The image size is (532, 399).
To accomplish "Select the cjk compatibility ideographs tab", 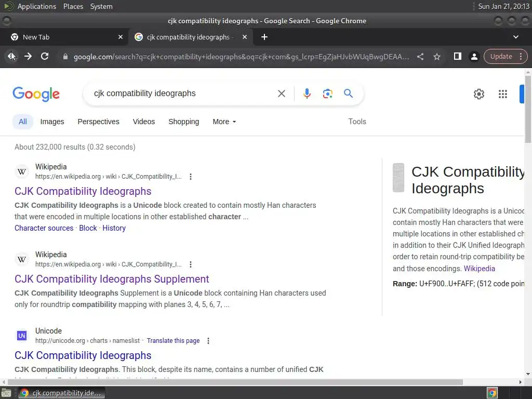I will (190, 37).
